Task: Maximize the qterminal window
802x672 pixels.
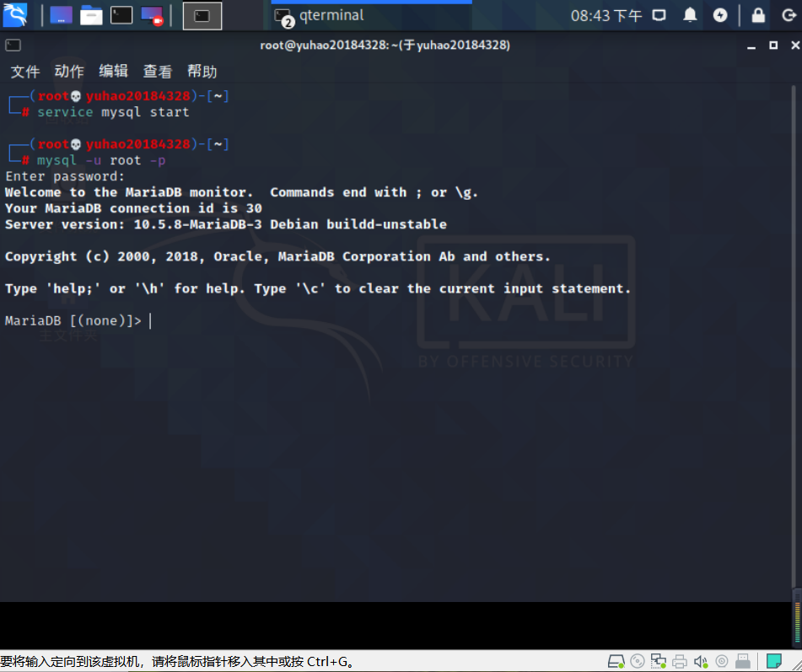Action: [x=773, y=46]
